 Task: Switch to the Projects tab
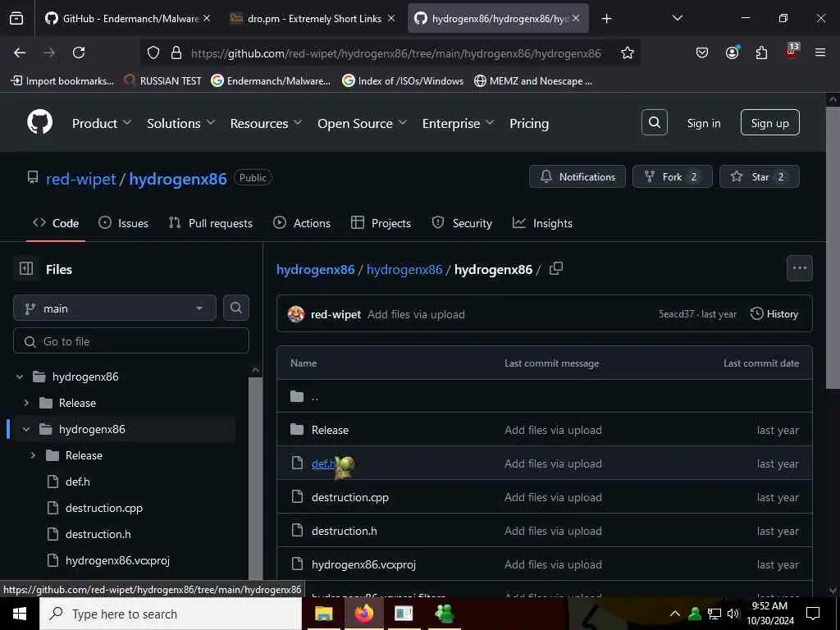click(381, 223)
